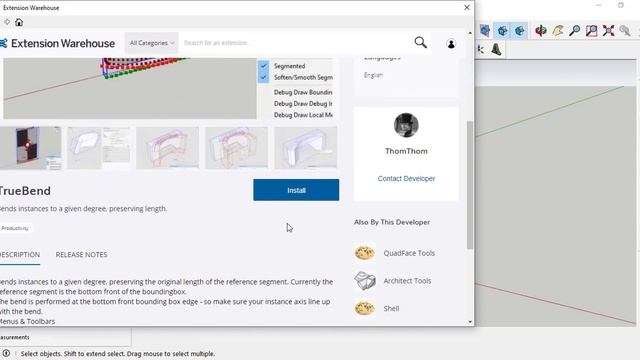Click the third highlighted blue view-style icon
This screenshot has width=640, height=360.
coord(520,31)
